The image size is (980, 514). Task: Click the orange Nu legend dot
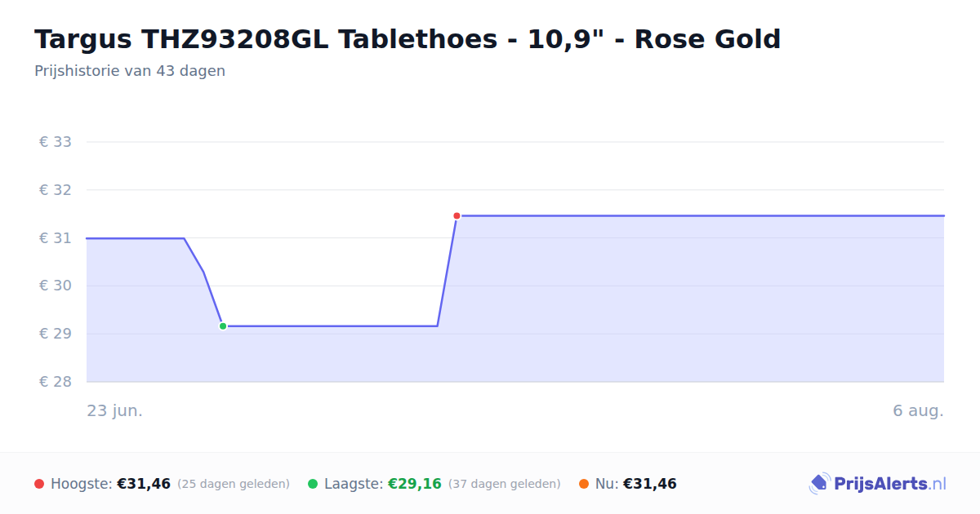[584, 484]
